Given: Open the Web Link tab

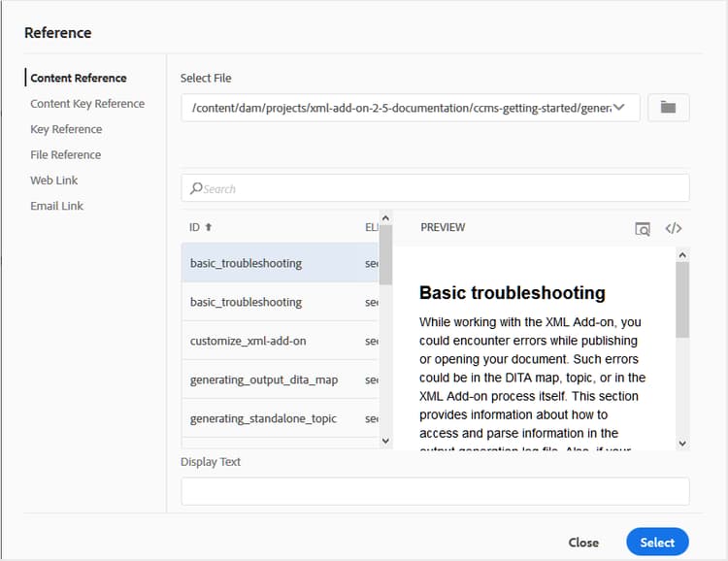Looking at the screenshot, I should tap(54, 181).
